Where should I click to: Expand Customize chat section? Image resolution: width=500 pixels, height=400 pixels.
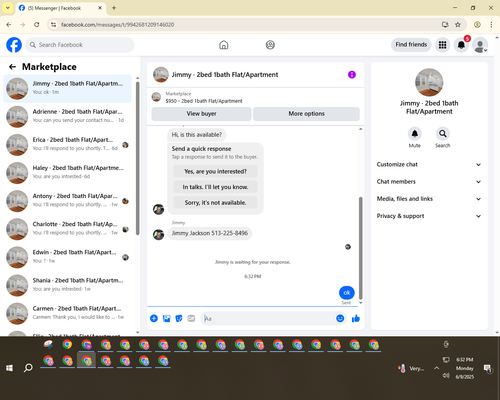pos(429,164)
